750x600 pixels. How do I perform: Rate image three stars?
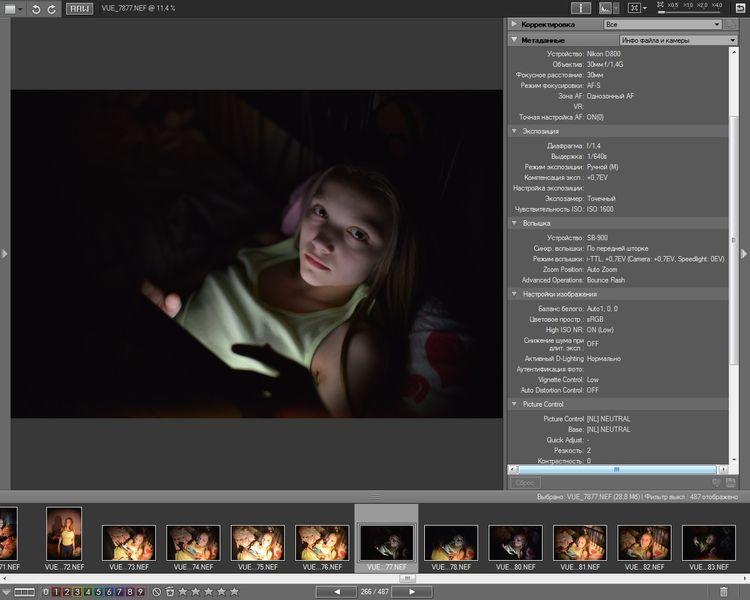[209, 592]
